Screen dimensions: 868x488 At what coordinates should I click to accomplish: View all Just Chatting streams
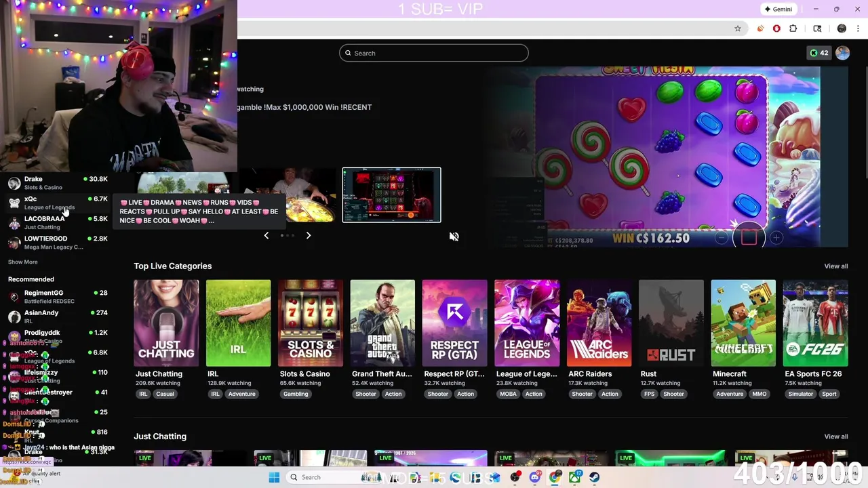pos(835,436)
